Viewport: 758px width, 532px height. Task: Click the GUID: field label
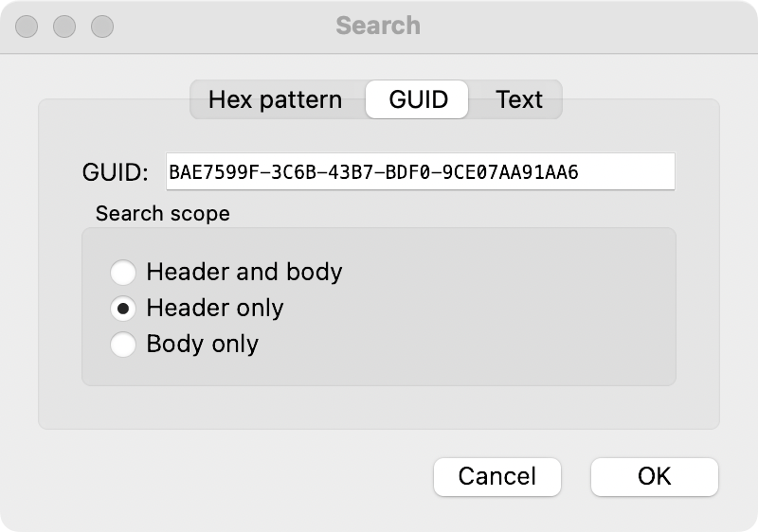click(x=116, y=172)
